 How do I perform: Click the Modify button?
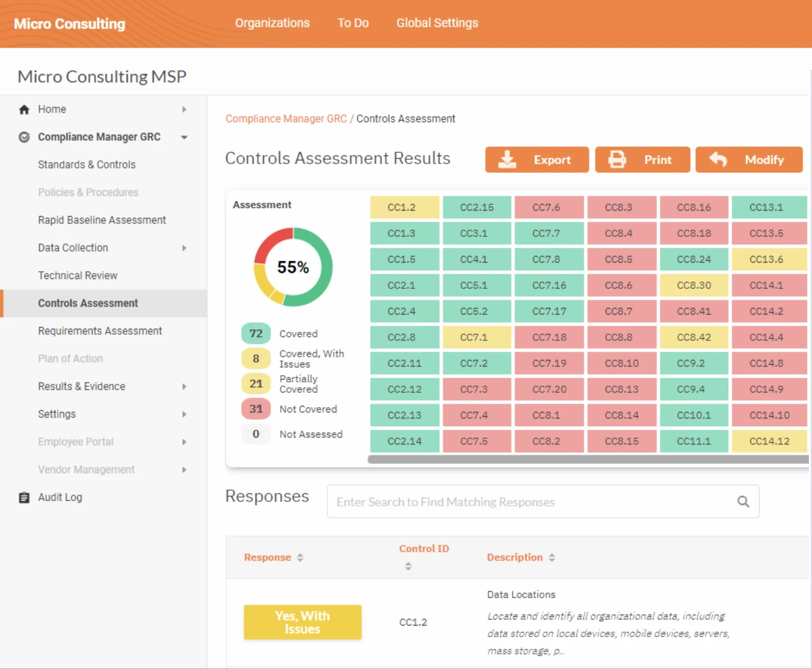[748, 160]
